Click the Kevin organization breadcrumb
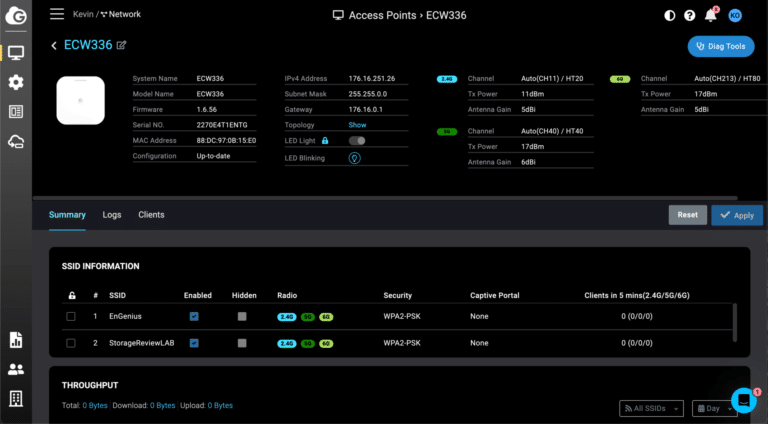The image size is (768, 424). tap(83, 14)
